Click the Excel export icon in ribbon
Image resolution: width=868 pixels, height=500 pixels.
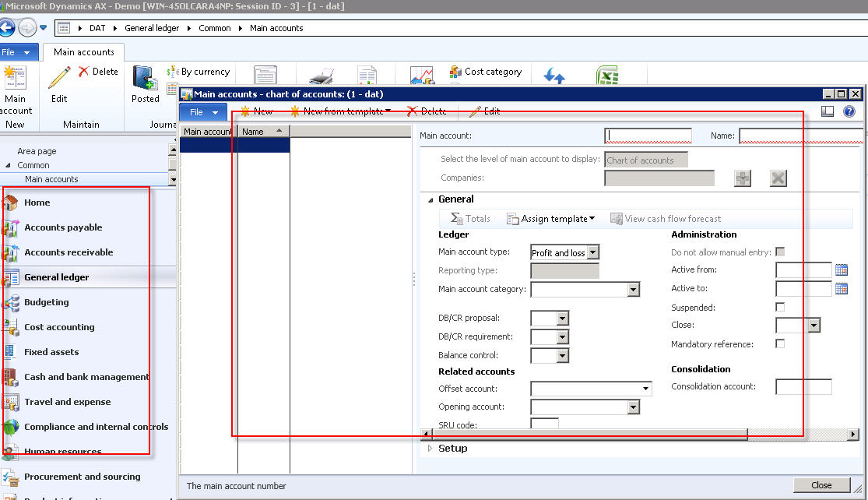607,76
